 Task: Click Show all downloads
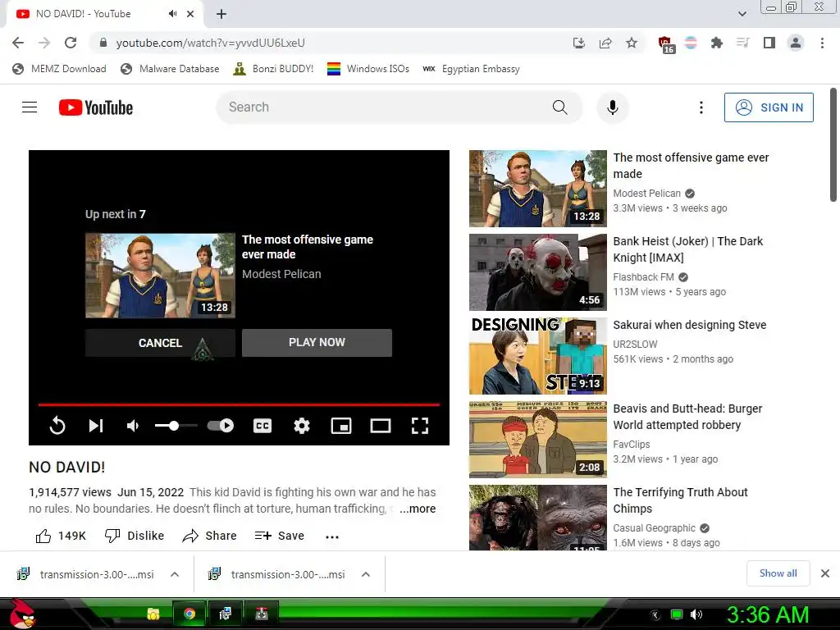click(x=778, y=573)
